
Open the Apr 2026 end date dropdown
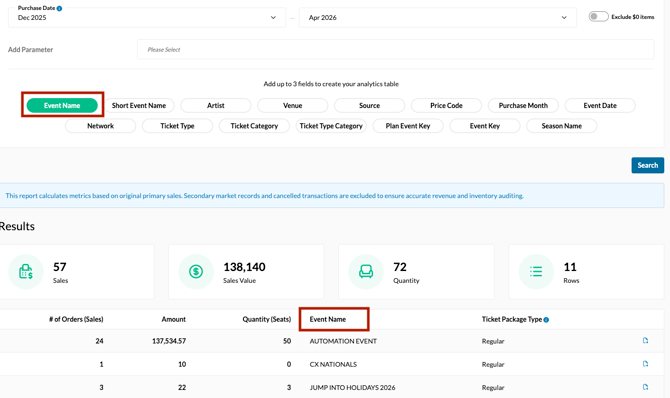pyautogui.click(x=438, y=18)
